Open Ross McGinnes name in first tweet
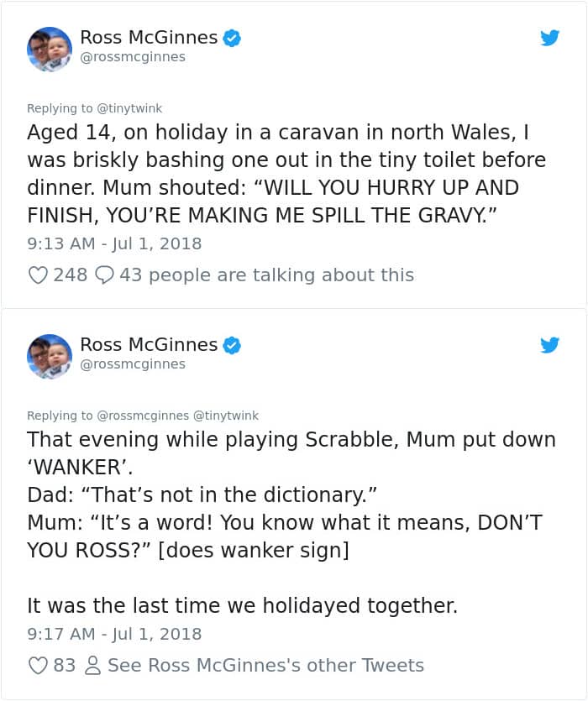Screen dimensions: 588x701 pyautogui.click(x=149, y=38)
